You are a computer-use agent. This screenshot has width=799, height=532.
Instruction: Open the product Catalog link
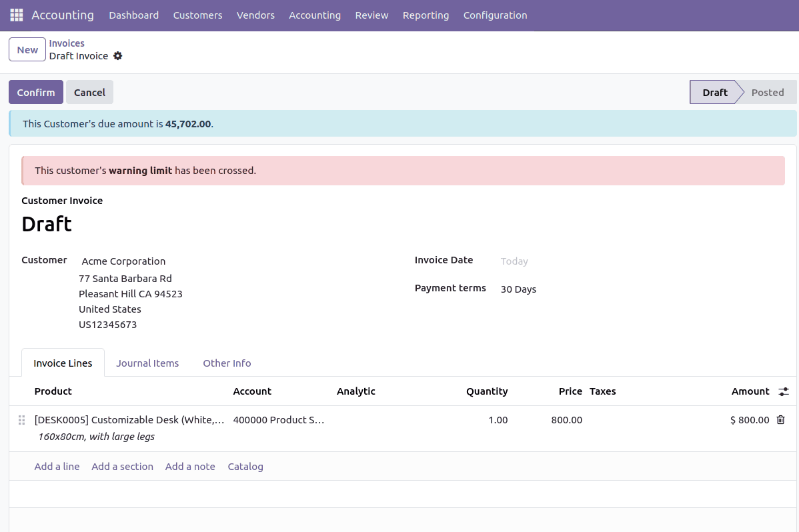pos(245,466)
